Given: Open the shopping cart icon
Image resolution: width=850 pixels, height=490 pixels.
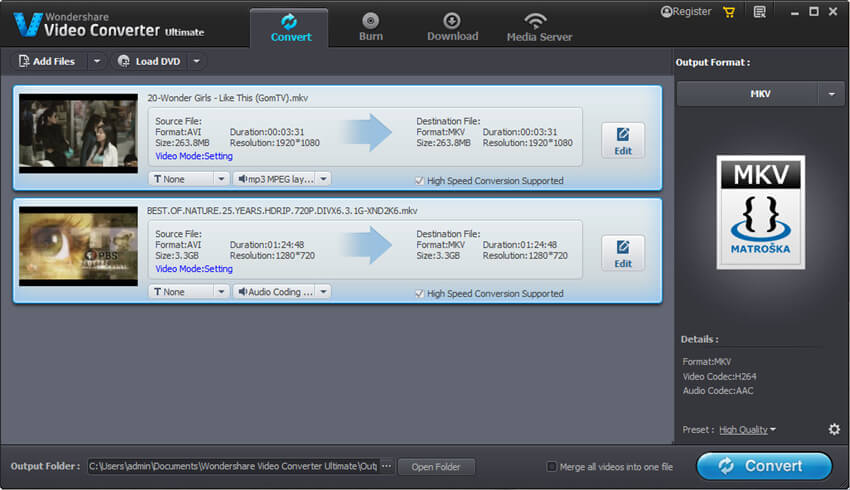Looking at the screenshot, I should [729, 12].
